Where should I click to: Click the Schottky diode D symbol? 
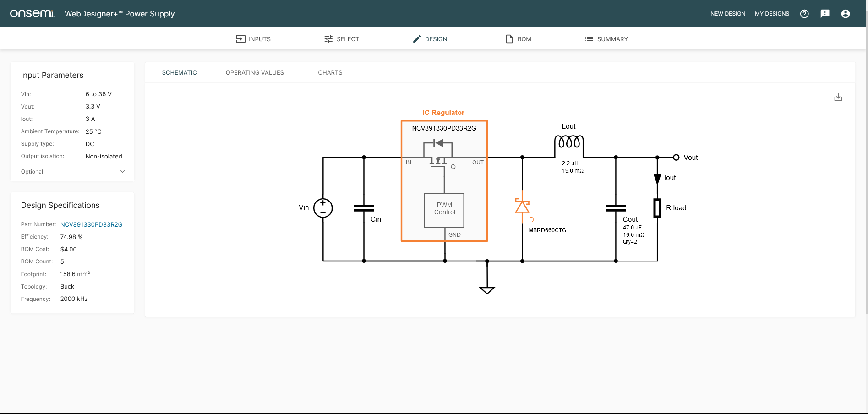[522, 207]
